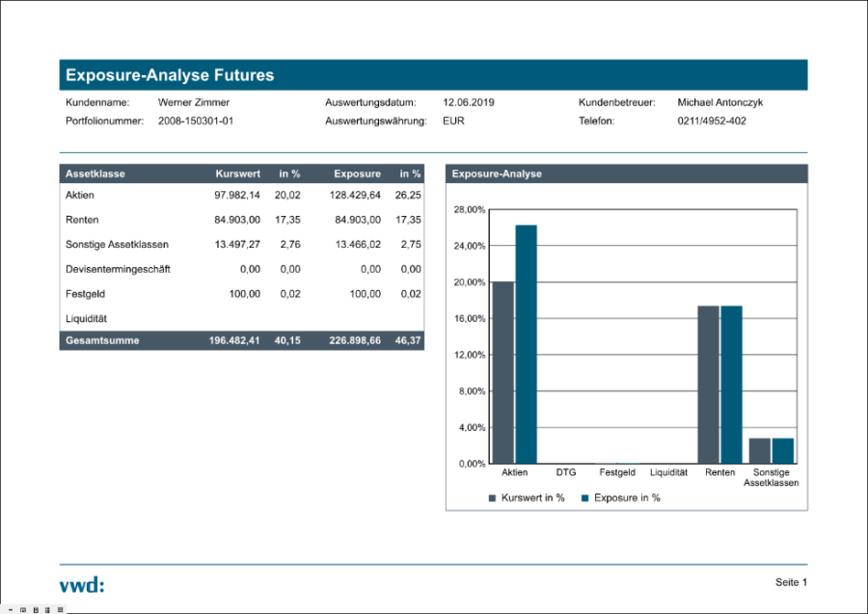Click the Sonstige Assetklassen Exposure bar
The width and height of the screenshot is (868, 614).
(782, 451)
